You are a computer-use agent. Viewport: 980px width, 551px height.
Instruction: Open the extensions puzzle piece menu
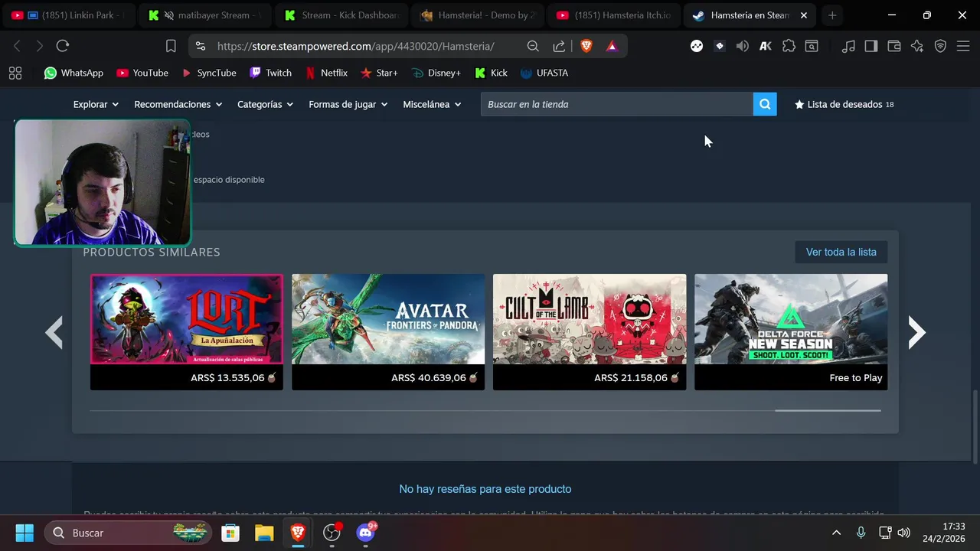(789, 46)
